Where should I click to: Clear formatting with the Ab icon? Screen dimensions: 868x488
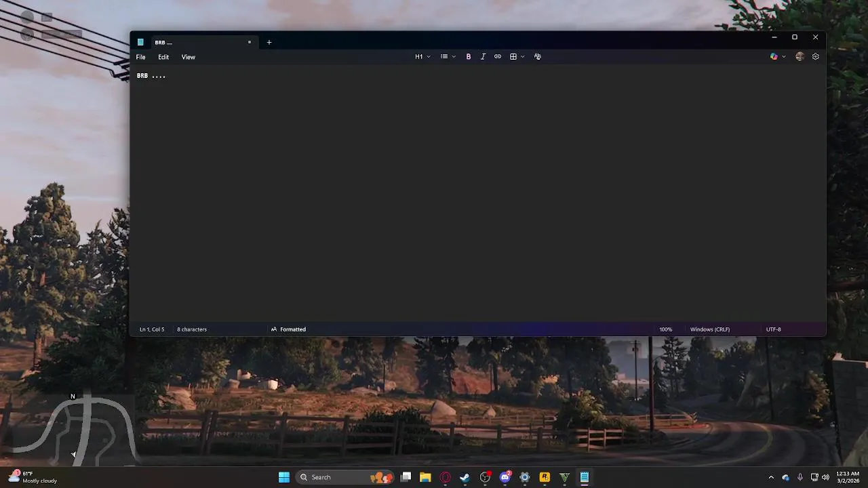coord(538,57)
